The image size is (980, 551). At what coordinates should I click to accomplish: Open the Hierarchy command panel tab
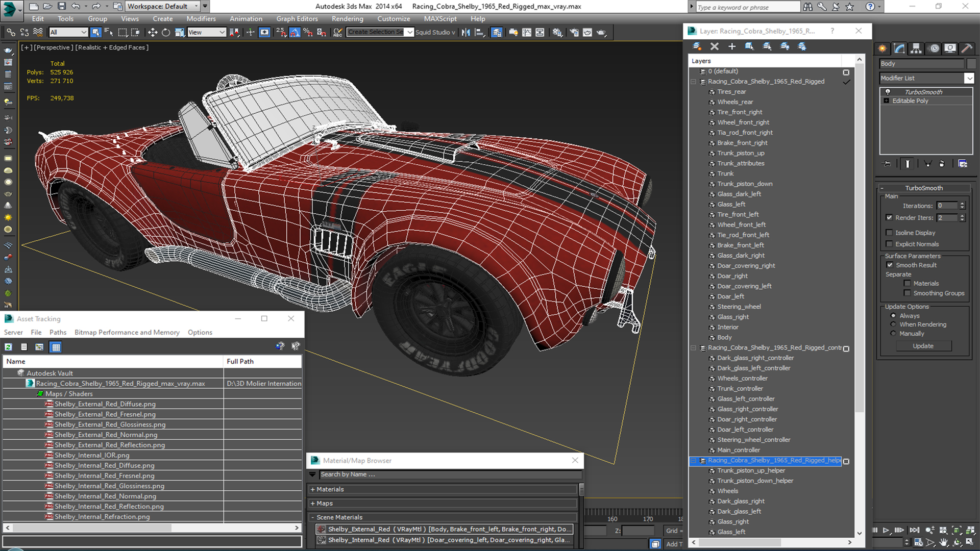tap(916, 48)
